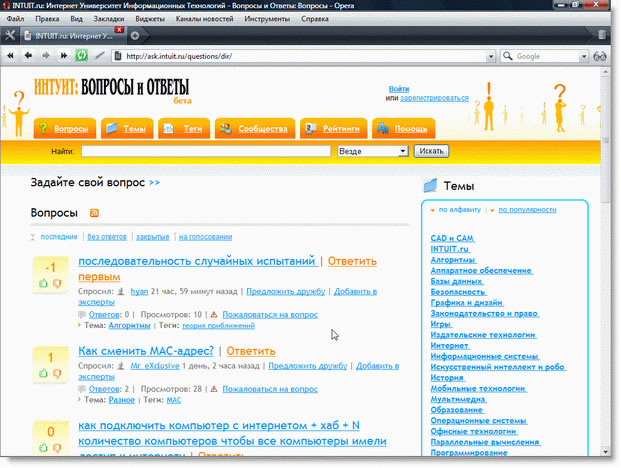
Task: Click thumbs-down on the MAC-адрес question
Action: [57, 372]
